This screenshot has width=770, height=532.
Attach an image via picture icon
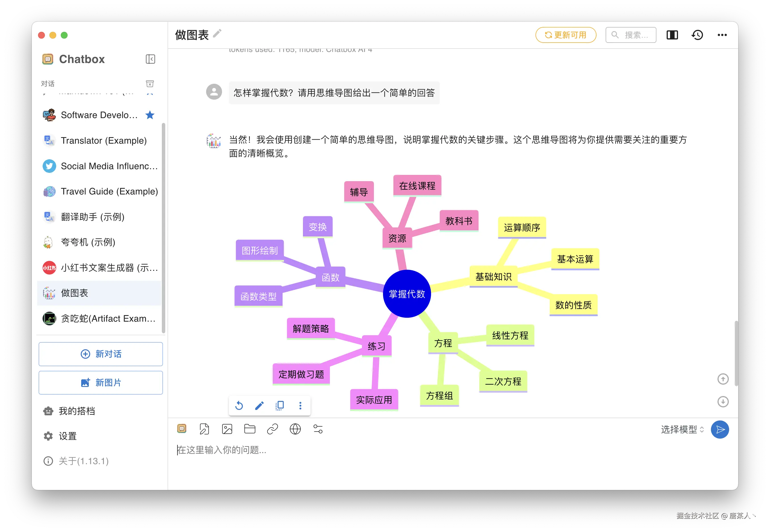click(x=227, y=429)
